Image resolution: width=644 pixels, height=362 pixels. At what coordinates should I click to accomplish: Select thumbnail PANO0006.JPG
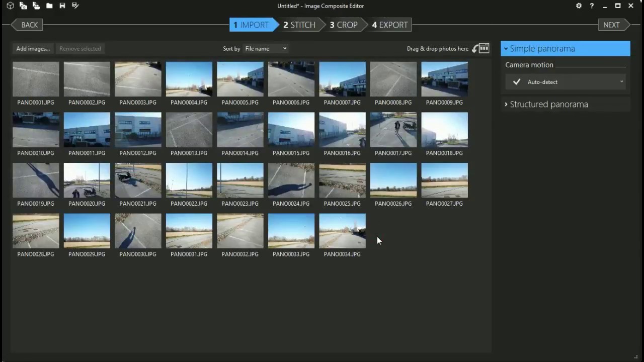(291, 79)
